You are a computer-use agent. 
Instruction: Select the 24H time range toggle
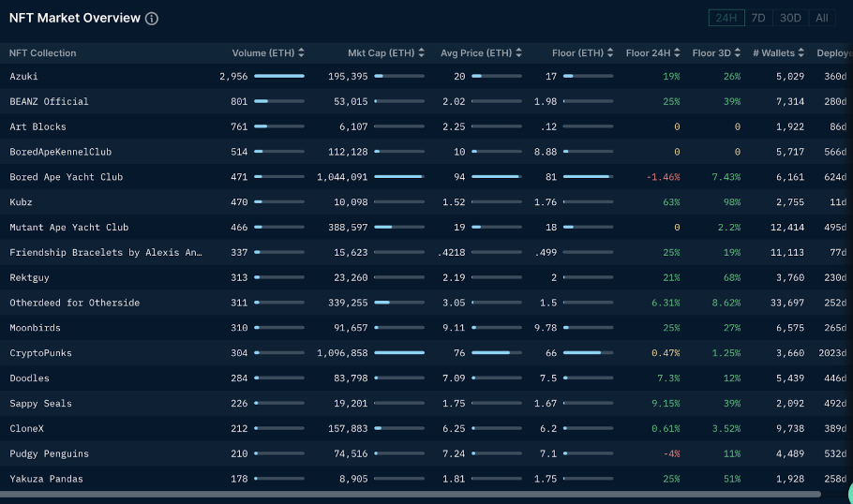click(726, 18)
